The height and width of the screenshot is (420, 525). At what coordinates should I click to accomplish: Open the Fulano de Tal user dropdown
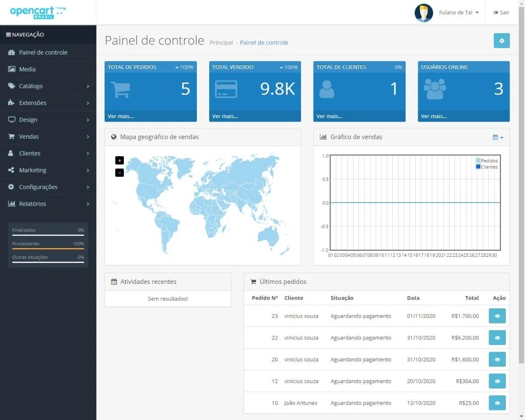coord(459,13)
